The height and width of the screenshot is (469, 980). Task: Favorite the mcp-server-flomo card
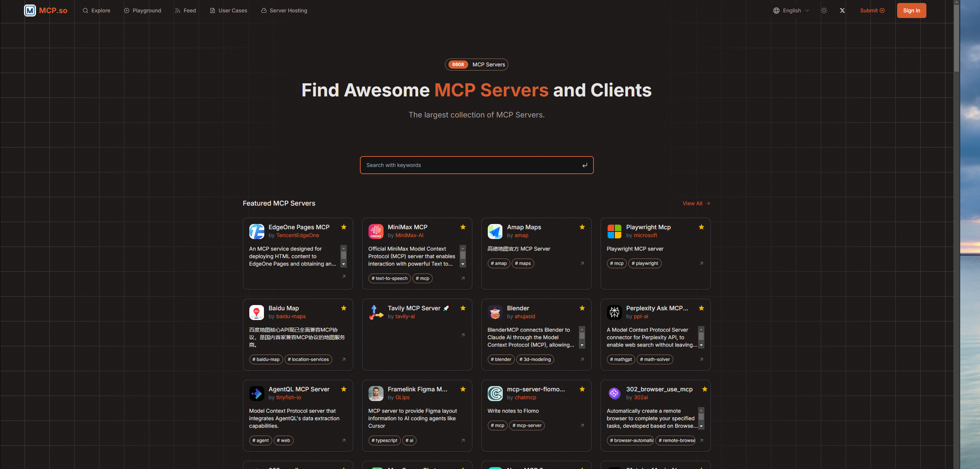tap(582, 389)
